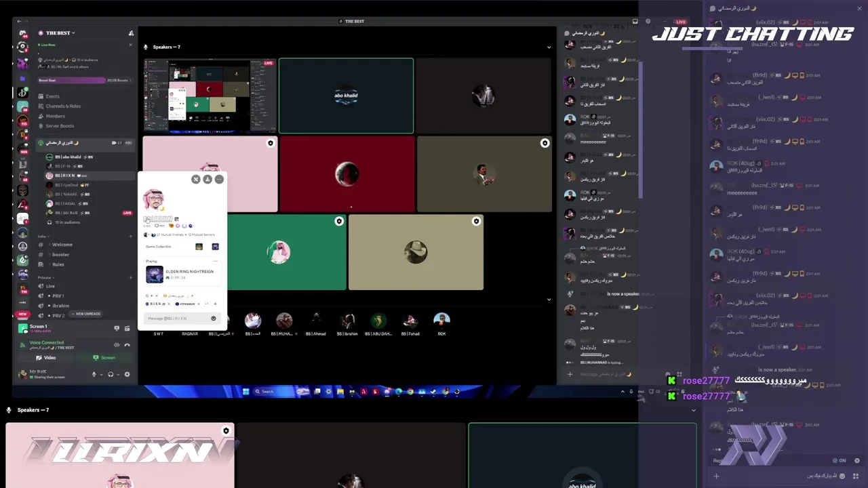Open the booster channel
The image size is (868, 488).
click(x=60, y=255)
